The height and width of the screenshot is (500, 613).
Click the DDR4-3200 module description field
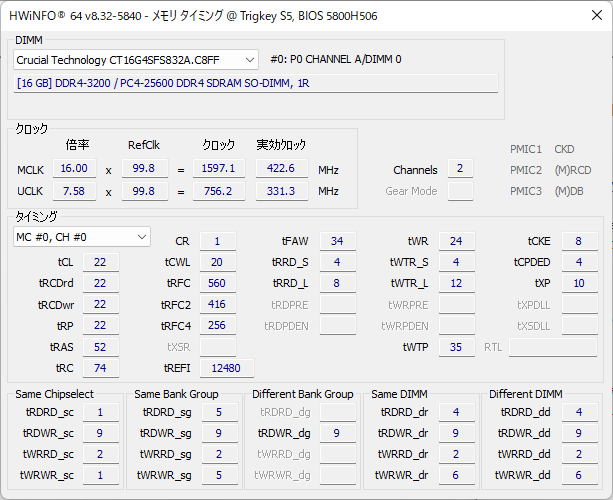[x=256, y=83]
